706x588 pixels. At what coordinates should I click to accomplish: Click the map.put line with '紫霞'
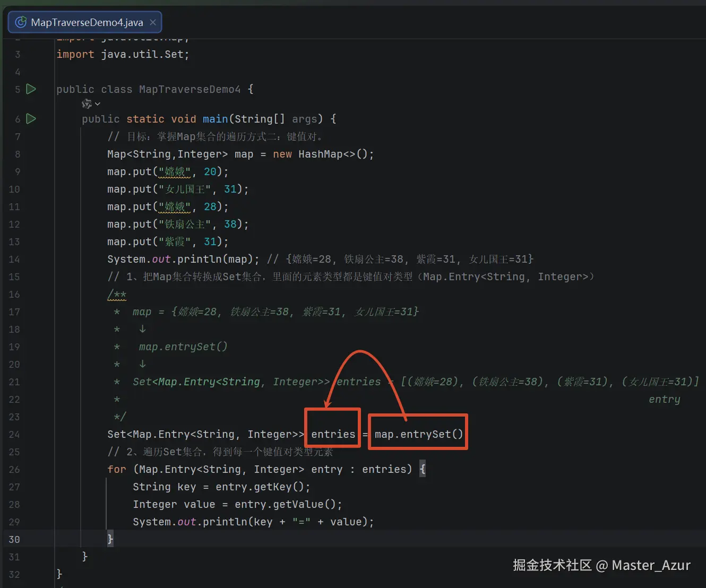pyautogui.click(x=168, y=241)
